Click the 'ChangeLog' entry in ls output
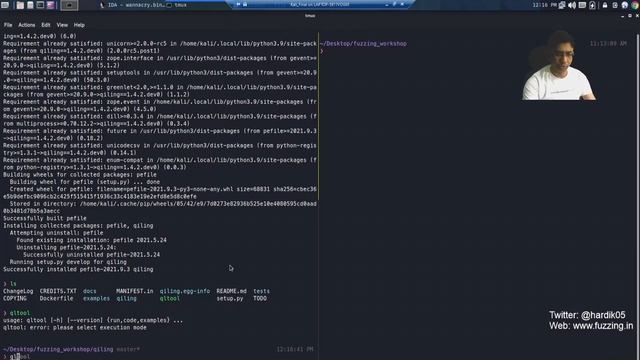This screenshot has height=360, width=640. click(18, 291)
